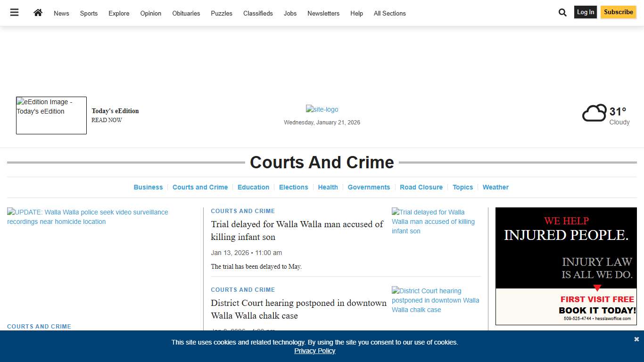Click the Today's eEdition preview thumbnail

tap(51, 115)
